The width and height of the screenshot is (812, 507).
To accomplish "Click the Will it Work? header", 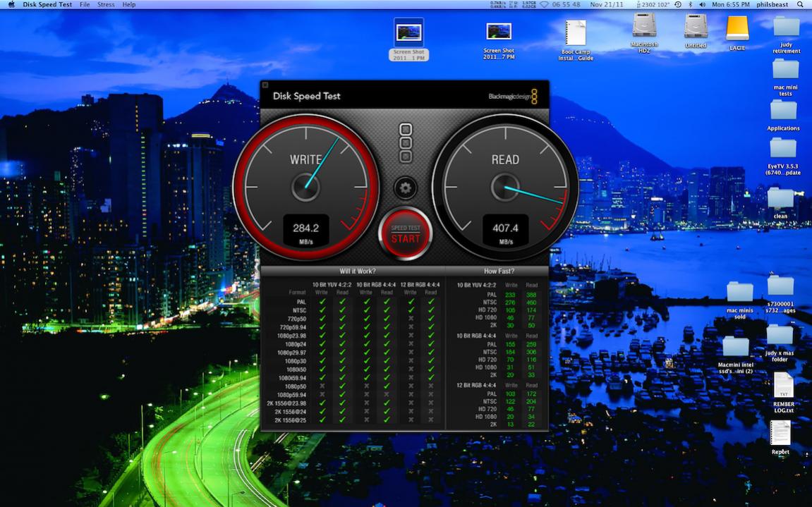I will pos(357,271).
